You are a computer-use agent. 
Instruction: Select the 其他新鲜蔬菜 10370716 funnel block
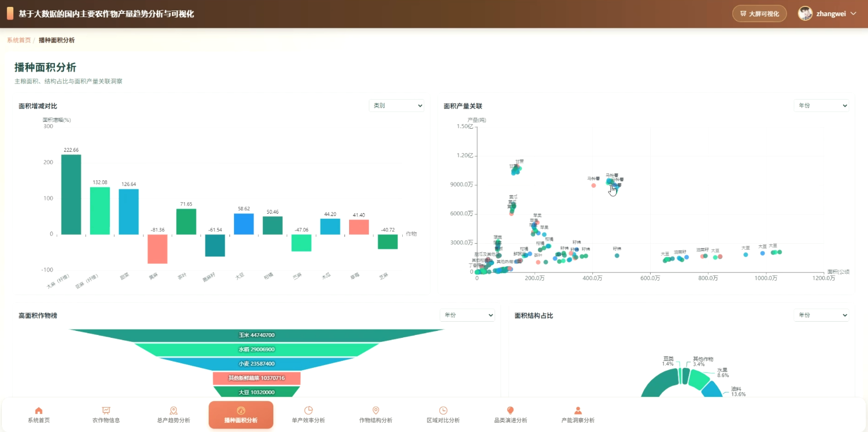click(257, 378)
